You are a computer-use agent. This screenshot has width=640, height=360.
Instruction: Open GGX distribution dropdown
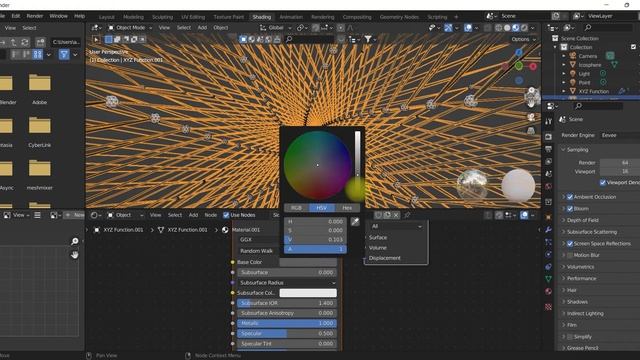coord(258,240)
